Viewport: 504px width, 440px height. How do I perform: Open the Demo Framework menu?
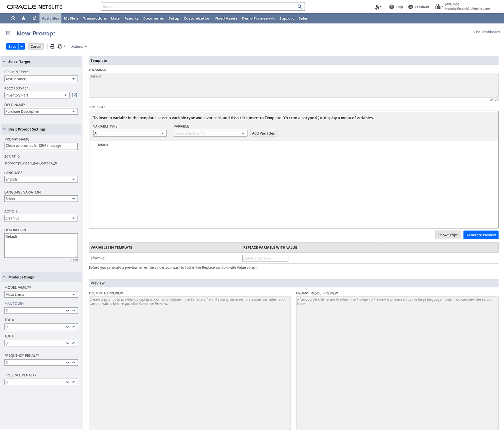[x=258, y=18]
